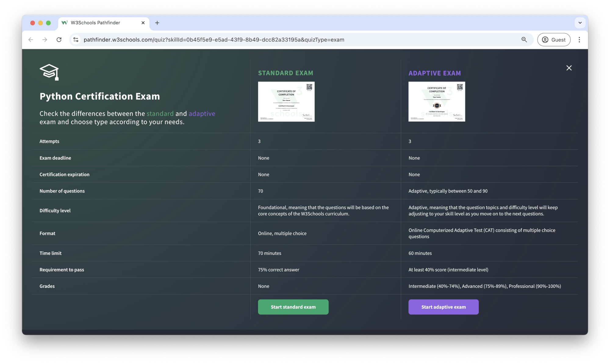Close the exam comparison dialog
Screen dimensions: 610x364
coord(569,68)
